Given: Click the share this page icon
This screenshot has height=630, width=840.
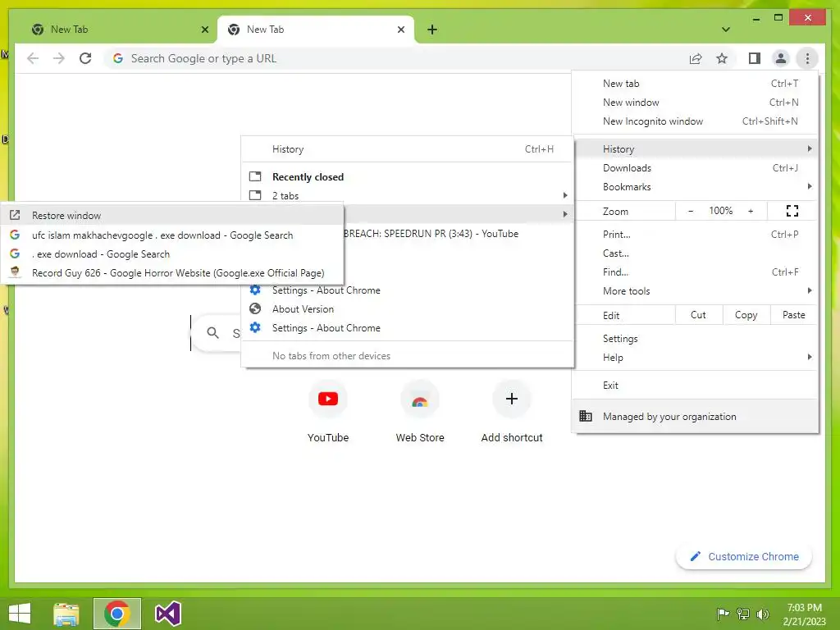Looking at the screenshot, I should click(x=696, y=58).
